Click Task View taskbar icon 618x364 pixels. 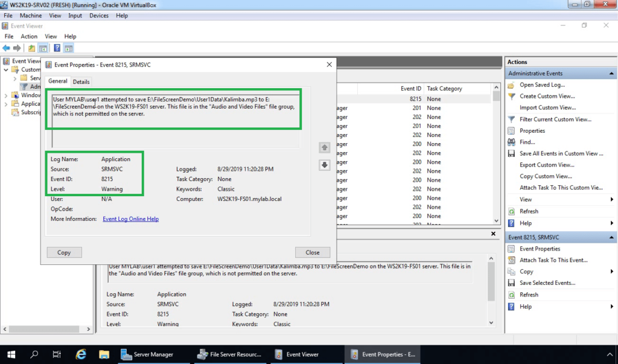tap(57, 354)
